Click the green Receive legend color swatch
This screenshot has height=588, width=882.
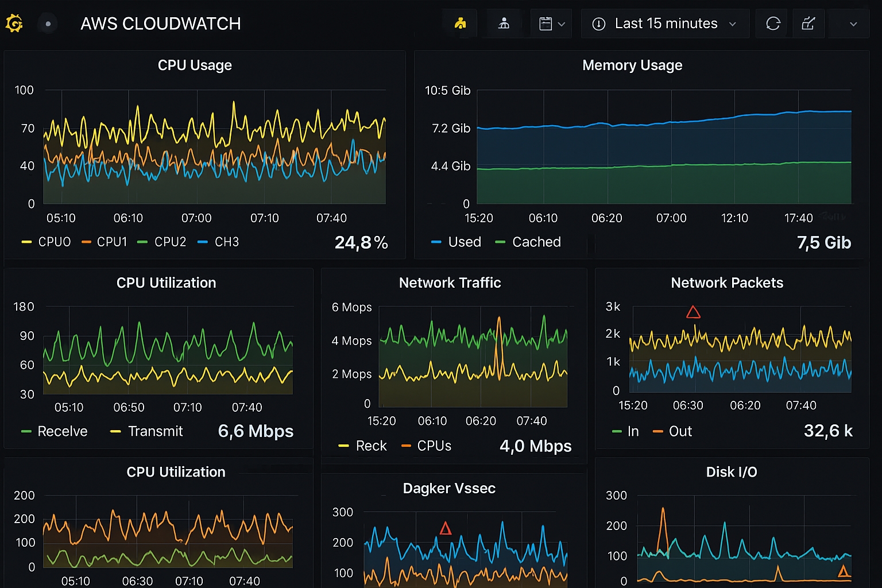pyautogui.click(x=26, y=431)
